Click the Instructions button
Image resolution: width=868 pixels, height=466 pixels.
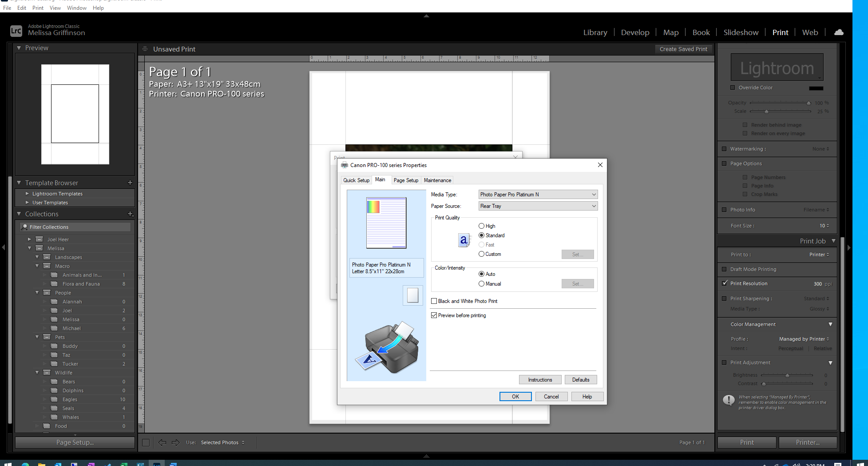click(x=540, y=380)
